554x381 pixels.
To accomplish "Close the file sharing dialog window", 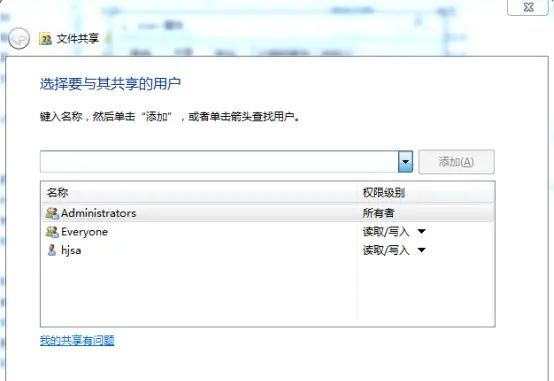I will click(528, 7).
